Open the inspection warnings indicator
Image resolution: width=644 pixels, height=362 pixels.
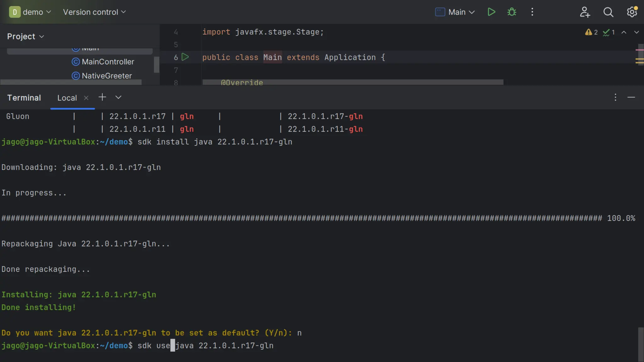(x=591, y=32)
